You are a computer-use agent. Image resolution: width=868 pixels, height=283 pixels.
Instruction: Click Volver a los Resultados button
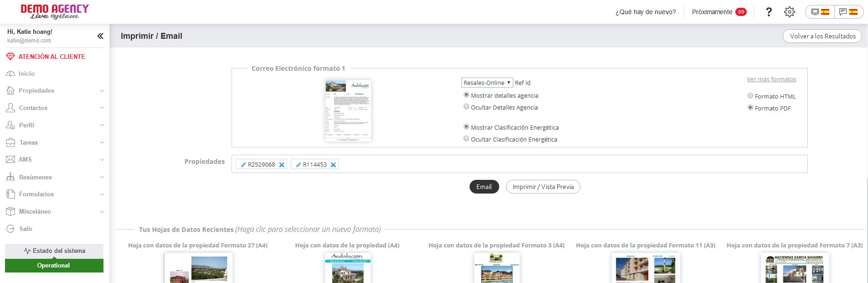[x=822, y=36]
